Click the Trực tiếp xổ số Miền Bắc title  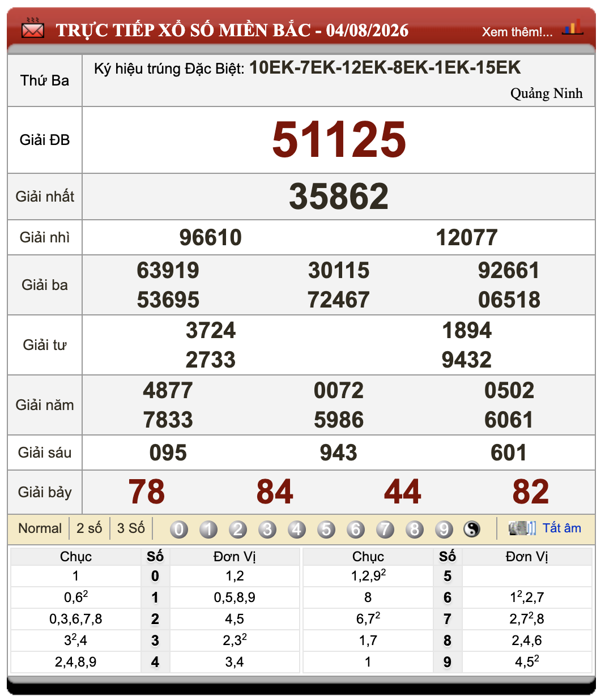tap(232, 30)
